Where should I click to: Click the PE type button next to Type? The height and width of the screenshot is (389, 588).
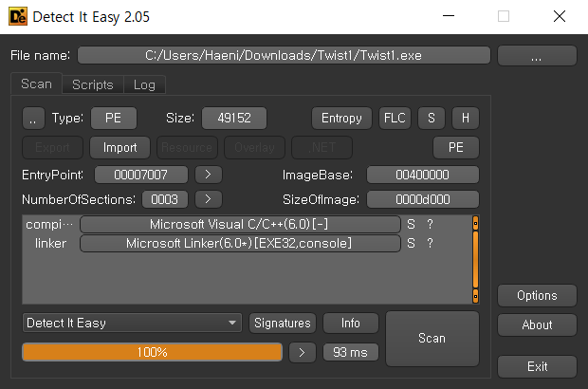pyautogui.click(x=113, y=119)
